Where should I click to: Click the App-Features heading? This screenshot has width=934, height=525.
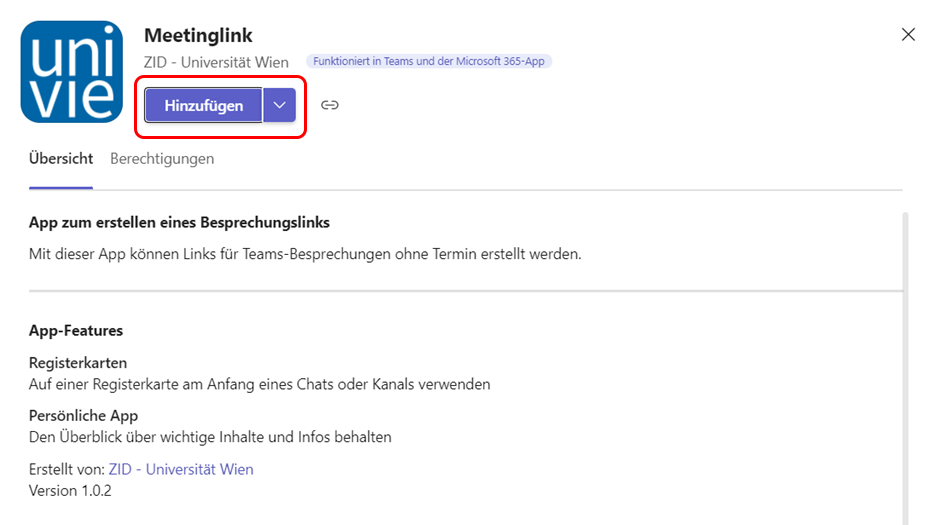(x=76, y=331)
